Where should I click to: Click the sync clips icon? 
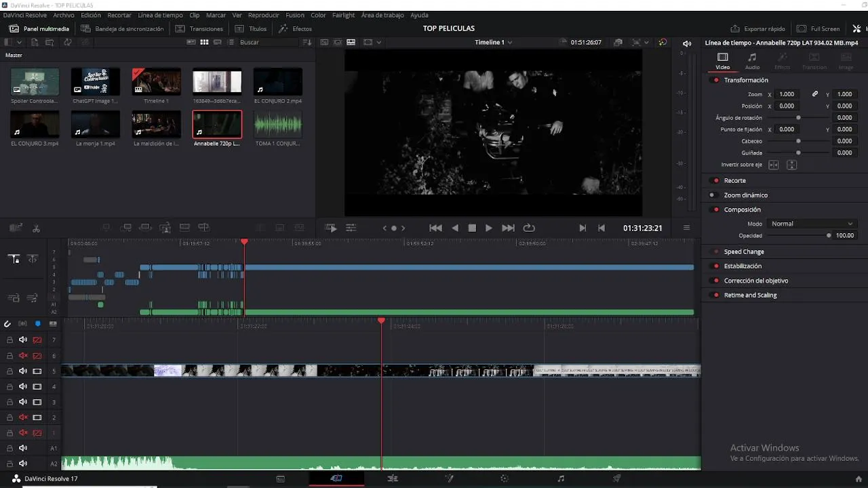(68, 42)
